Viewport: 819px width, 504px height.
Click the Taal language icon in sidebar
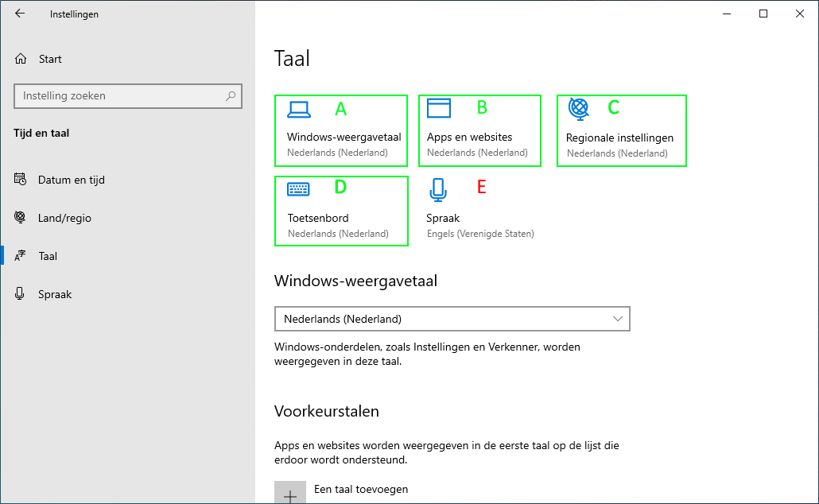pyautogui.click(x=20, y=255)
